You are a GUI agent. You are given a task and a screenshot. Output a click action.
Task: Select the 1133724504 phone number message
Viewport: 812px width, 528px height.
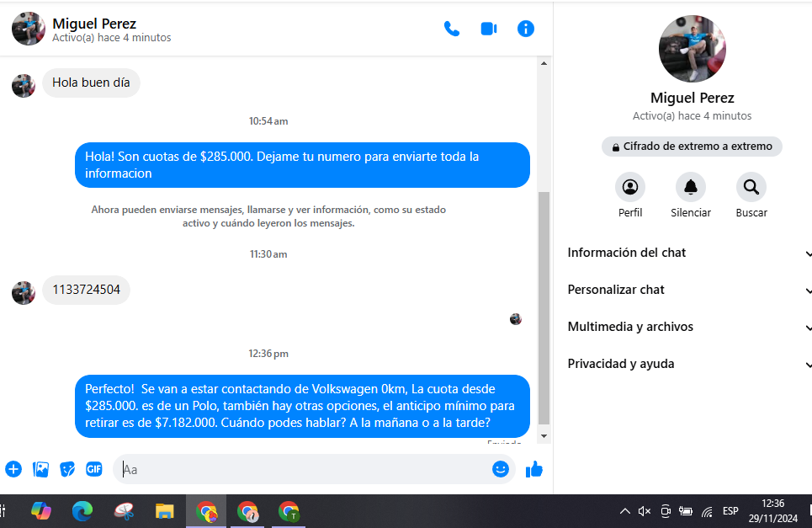click(86, 290)
